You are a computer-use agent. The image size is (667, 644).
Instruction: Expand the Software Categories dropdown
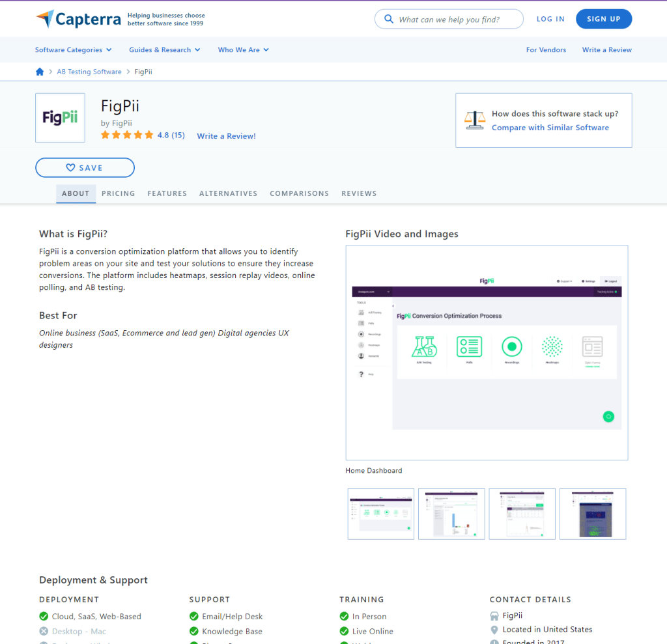[73, 50]
